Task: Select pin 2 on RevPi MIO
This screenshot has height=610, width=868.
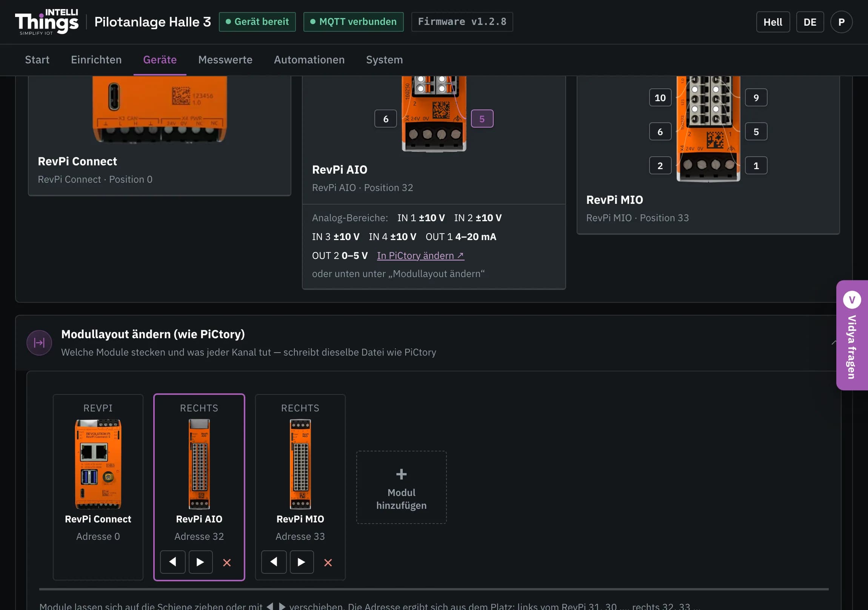Action: coord(660,166)
